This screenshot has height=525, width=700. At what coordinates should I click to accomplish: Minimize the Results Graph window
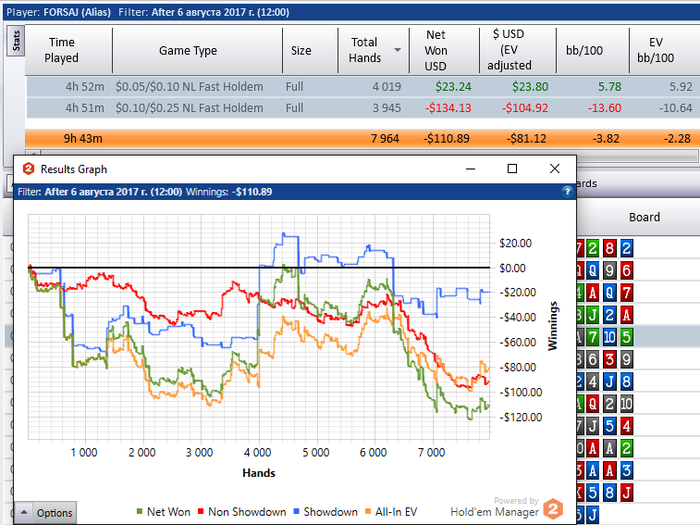471,169
